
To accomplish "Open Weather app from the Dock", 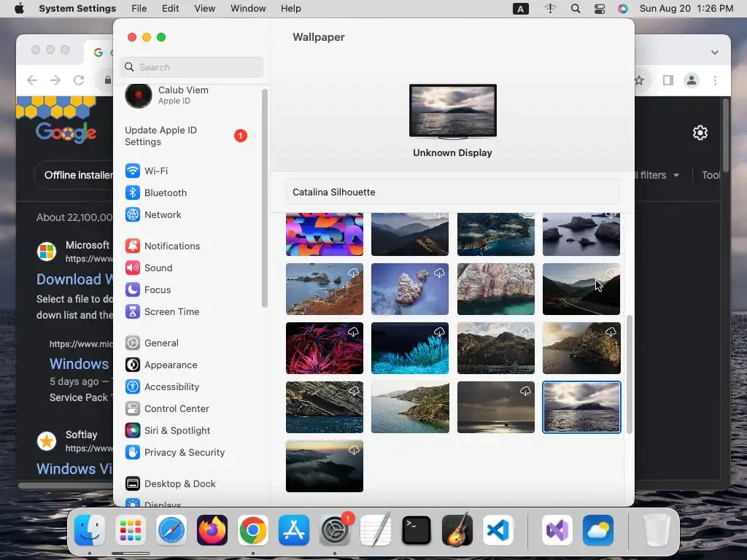I will pos(598,530).
